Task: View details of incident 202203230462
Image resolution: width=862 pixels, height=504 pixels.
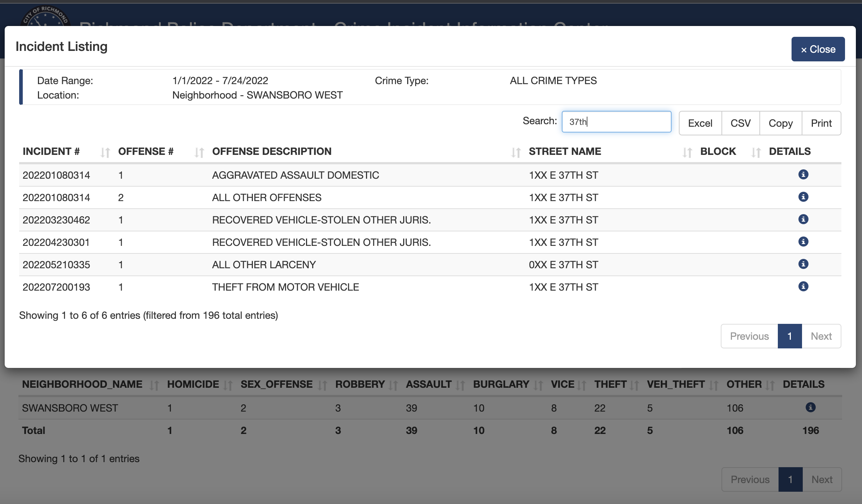Action: pyautogui.click(x=803, y=220)
